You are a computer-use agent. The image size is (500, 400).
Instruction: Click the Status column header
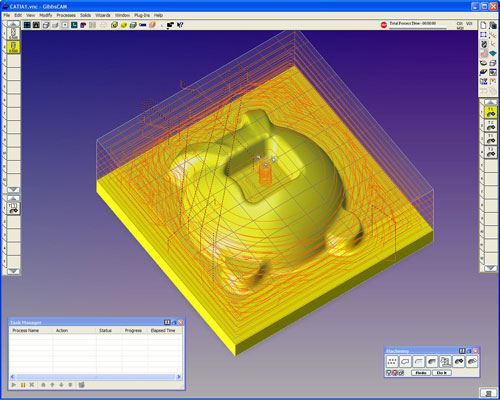click(109, 330)
